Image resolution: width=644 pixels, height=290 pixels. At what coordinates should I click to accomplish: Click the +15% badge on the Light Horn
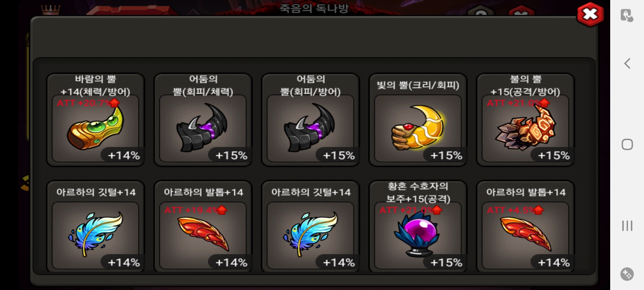(446, 155)
